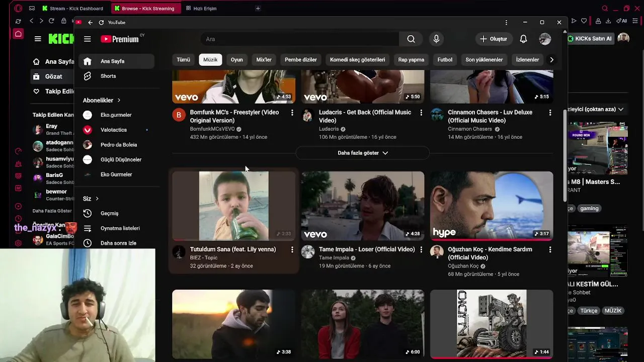Click the Opera sidebar home icon
Viewport: 644px width, 362px height.
[x=18, y=34]
